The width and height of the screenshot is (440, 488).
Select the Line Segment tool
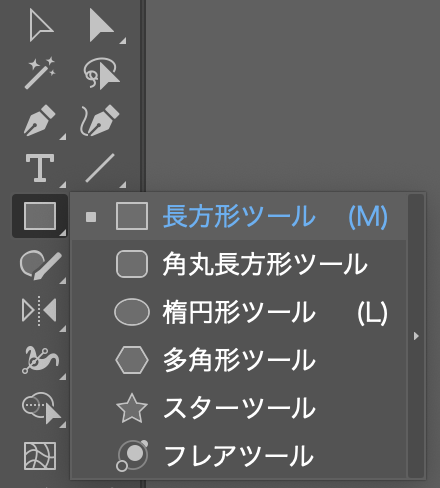coord(100,168)
